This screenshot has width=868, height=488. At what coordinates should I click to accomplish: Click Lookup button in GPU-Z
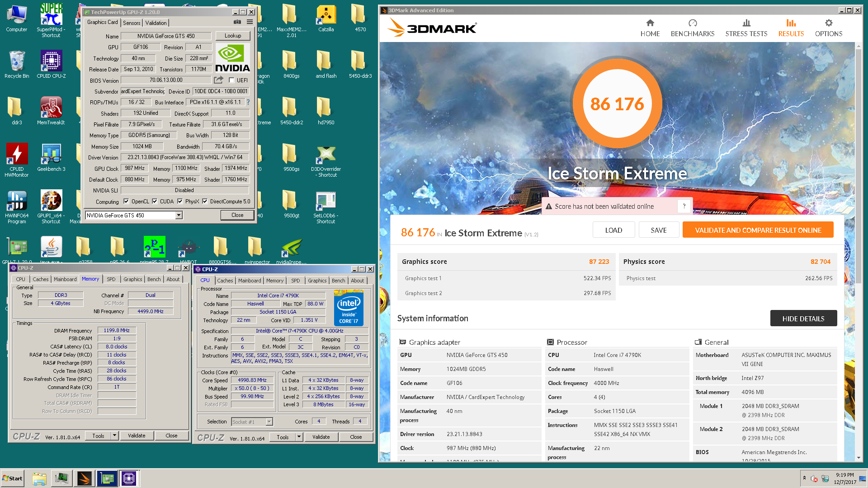(233, 36)
